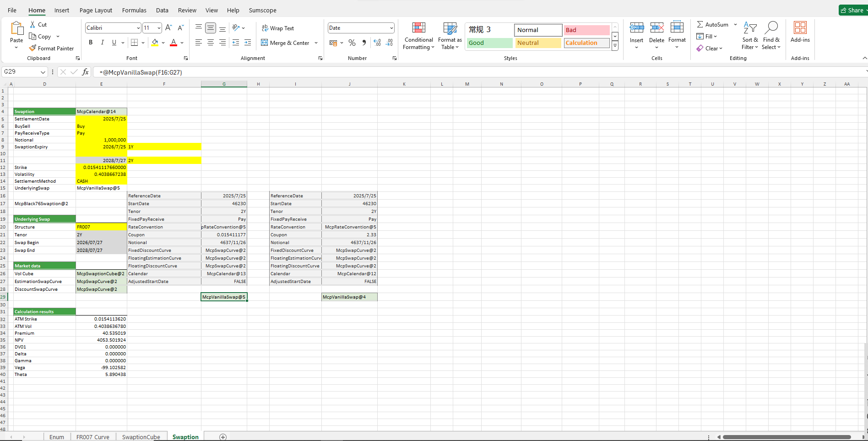Viewport: 868px width, 441px height.
Task: Open the Formulas ribbon tab
Action: 134,10
